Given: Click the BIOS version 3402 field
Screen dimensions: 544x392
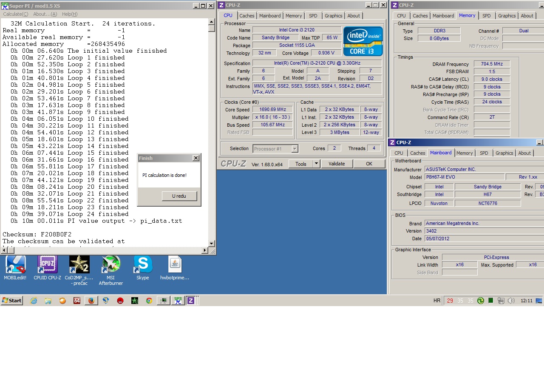Looking at the screenshot, I should (x=484, y=231).
